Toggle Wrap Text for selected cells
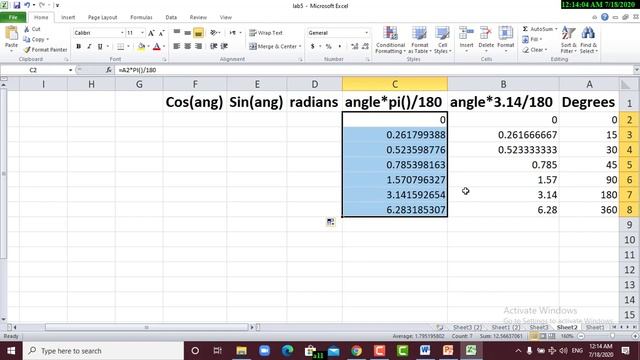This screenshot has height=360, width=640. 266,33
